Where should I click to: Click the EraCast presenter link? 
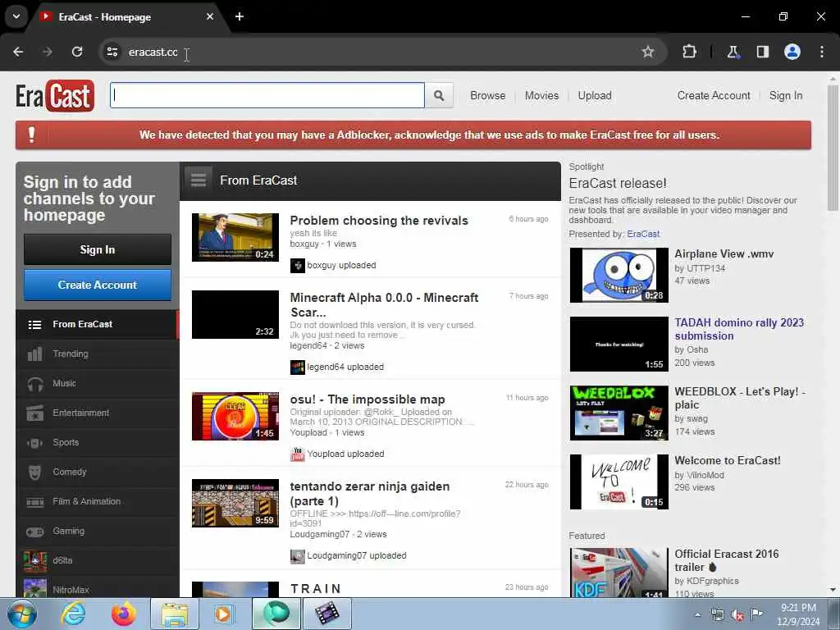pos(643,234)
